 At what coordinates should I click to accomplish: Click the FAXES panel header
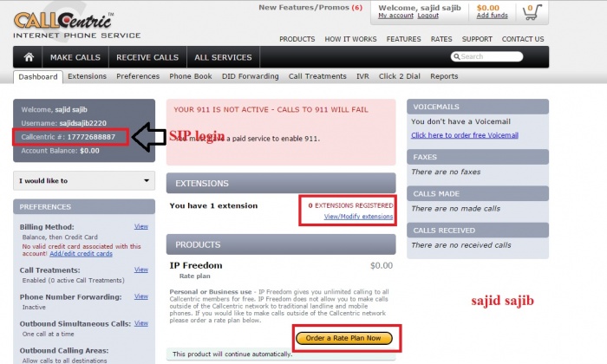click(478, 157)
